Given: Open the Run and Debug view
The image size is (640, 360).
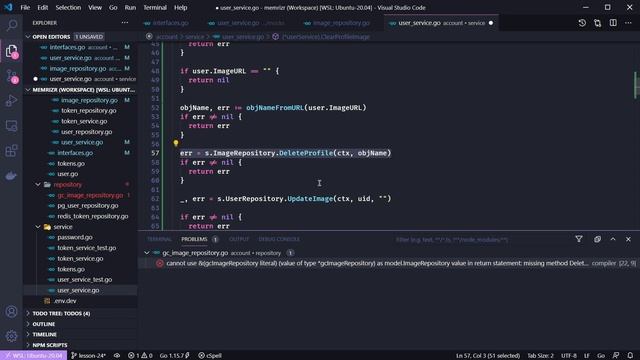Looking at the screenshot, I should (11, 100).
